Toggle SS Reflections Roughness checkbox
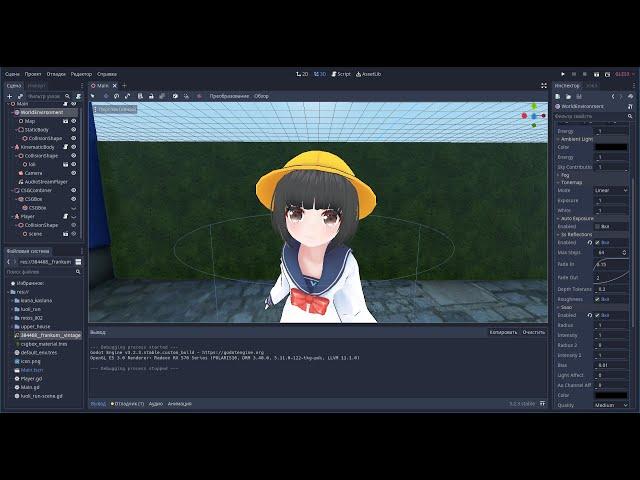The height and width of the screenshot is (480, 640). coord(598,299)
